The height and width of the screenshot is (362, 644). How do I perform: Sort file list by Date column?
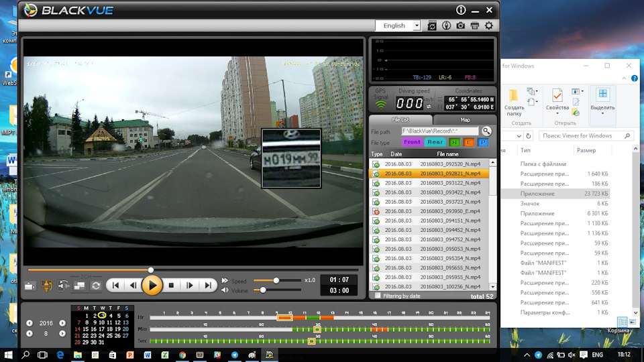396,154
